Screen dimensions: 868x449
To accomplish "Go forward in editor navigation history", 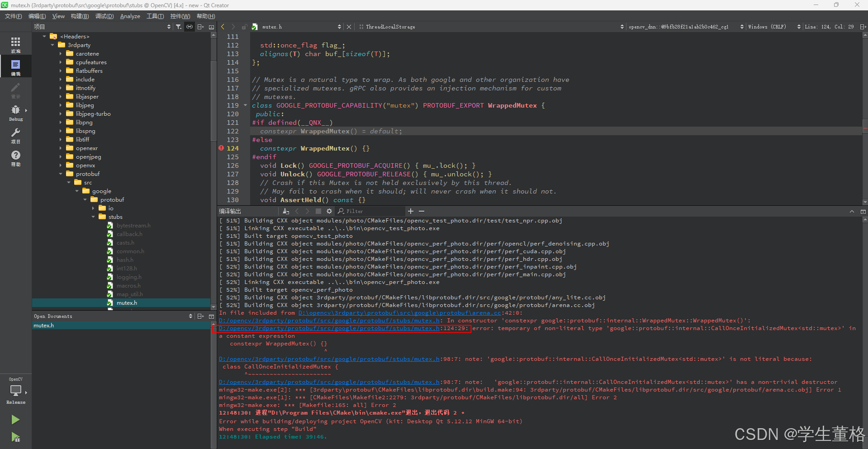I will coord(233,27).
